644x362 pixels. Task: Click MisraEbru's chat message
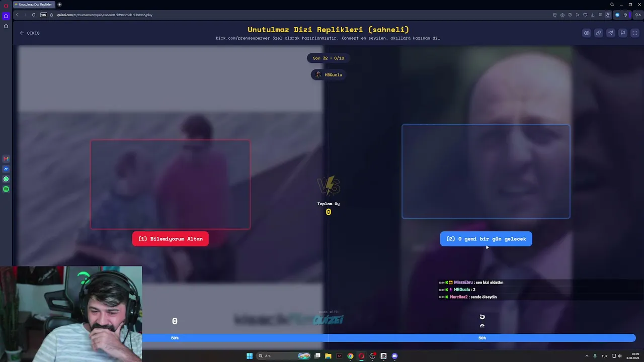471,283
